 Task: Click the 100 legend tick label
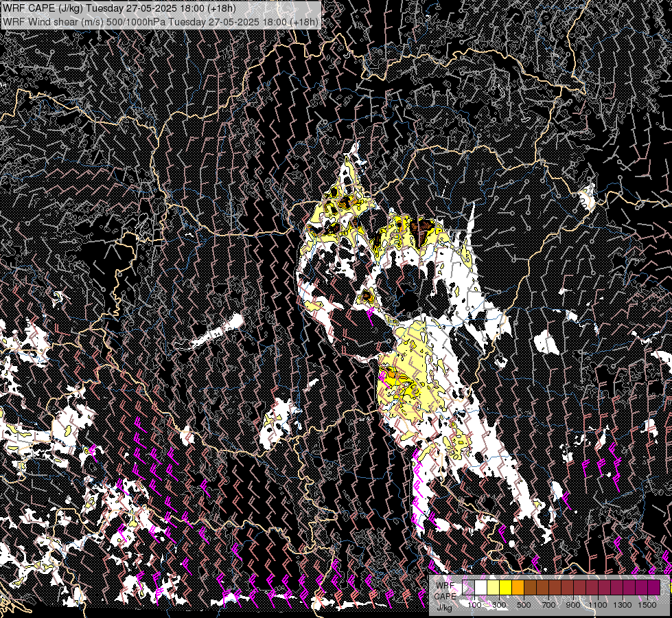coord(474,605)
